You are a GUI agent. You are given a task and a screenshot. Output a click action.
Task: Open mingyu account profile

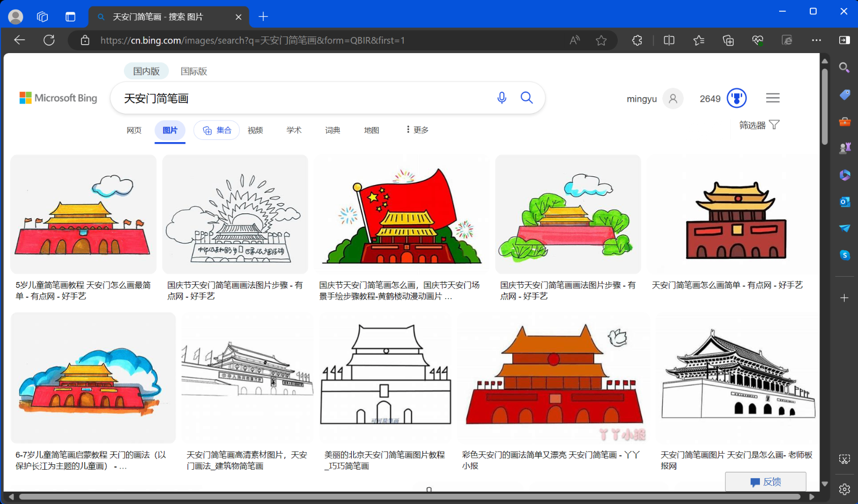[x=654, y=98]
